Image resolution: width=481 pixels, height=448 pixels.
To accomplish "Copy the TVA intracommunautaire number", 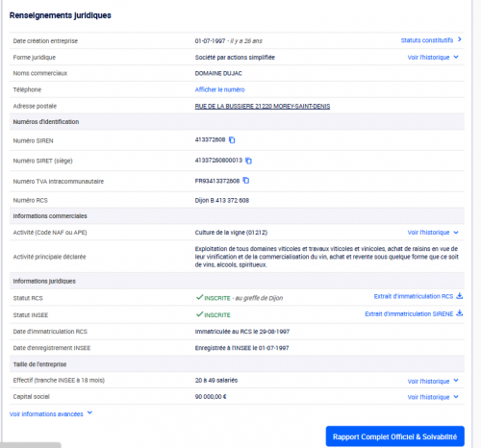I will click(246, 181).
